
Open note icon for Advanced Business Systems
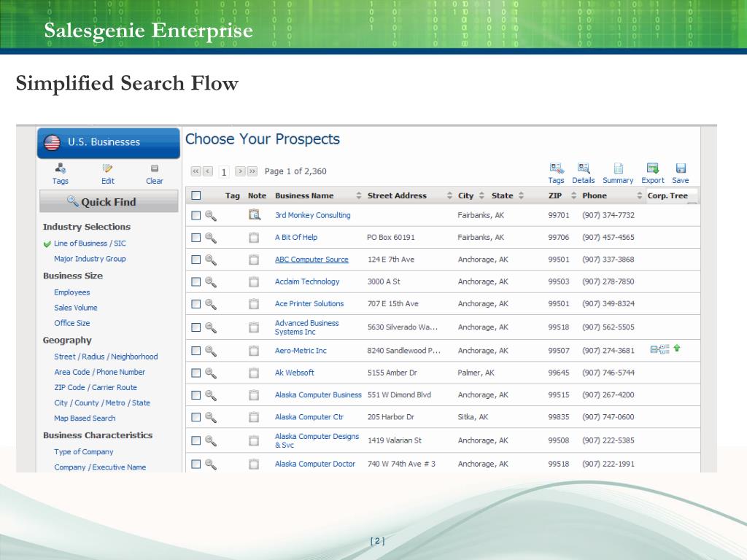[254, 327]
